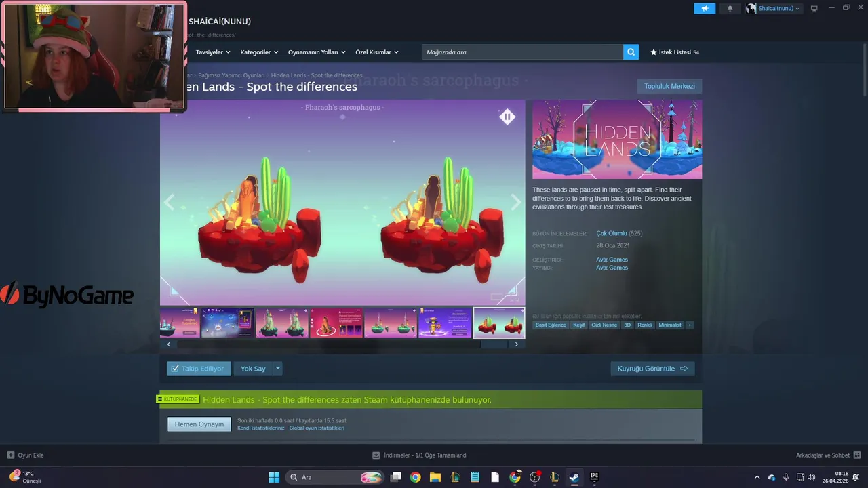
Task: Focus the Mağazada ara search field
Action: tap(522, 52)
